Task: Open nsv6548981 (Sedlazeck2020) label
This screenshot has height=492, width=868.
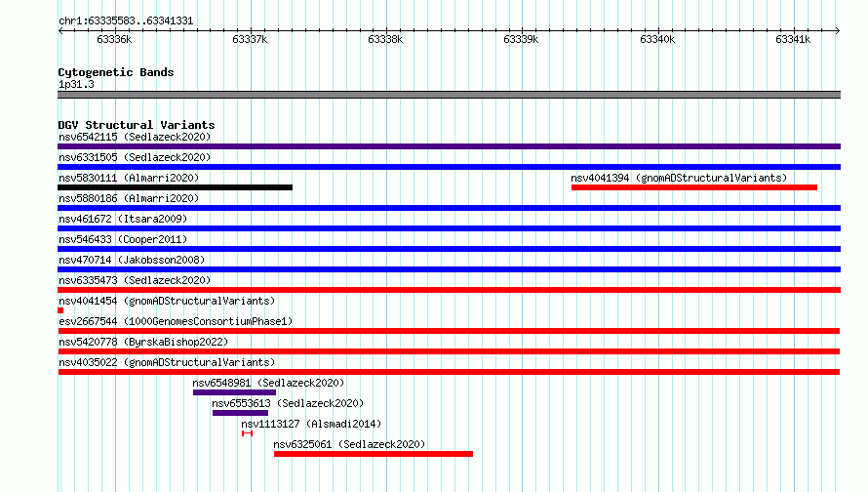Action: coord(268,383)
